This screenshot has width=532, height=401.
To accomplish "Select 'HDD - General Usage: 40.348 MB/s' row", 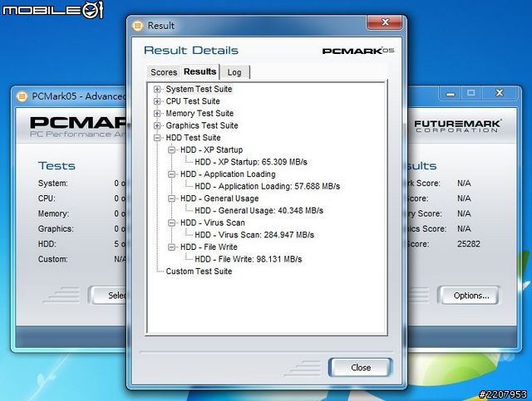I will (259, 211).
